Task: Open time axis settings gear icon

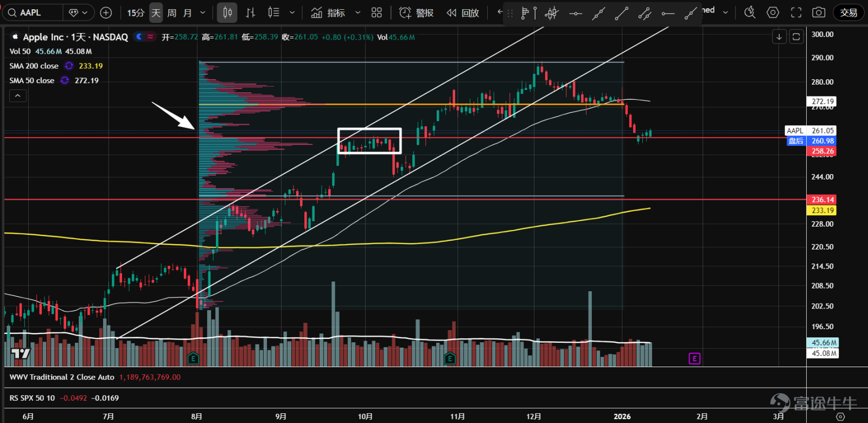Action: click(840, 416)
